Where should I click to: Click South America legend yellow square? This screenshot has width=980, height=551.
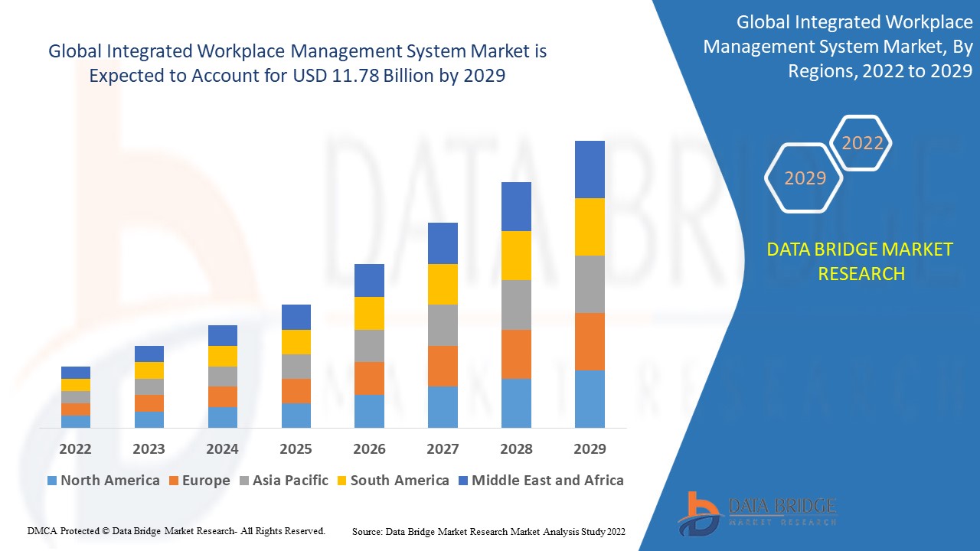click(x=342, y=481)
